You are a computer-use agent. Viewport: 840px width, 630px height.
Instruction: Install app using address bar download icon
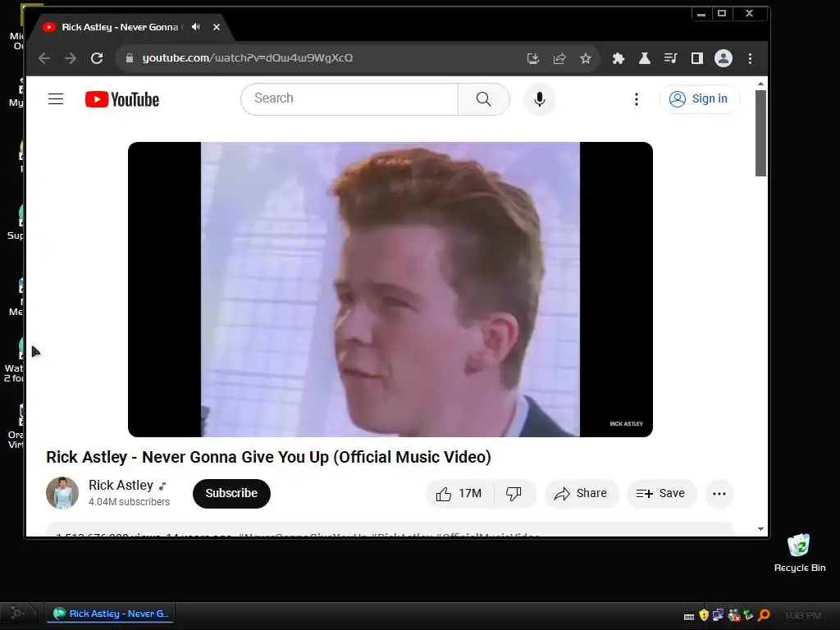click(x=533, y=58)
